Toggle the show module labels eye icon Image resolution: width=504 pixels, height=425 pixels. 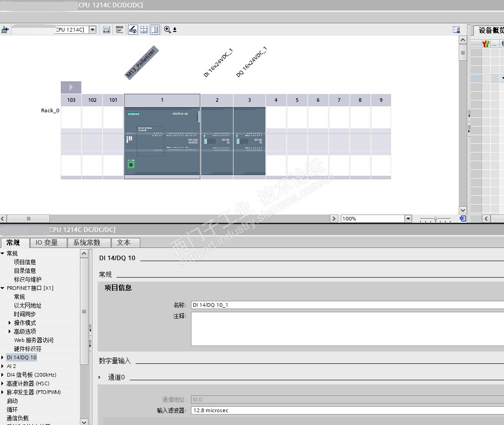click(133, 30)
